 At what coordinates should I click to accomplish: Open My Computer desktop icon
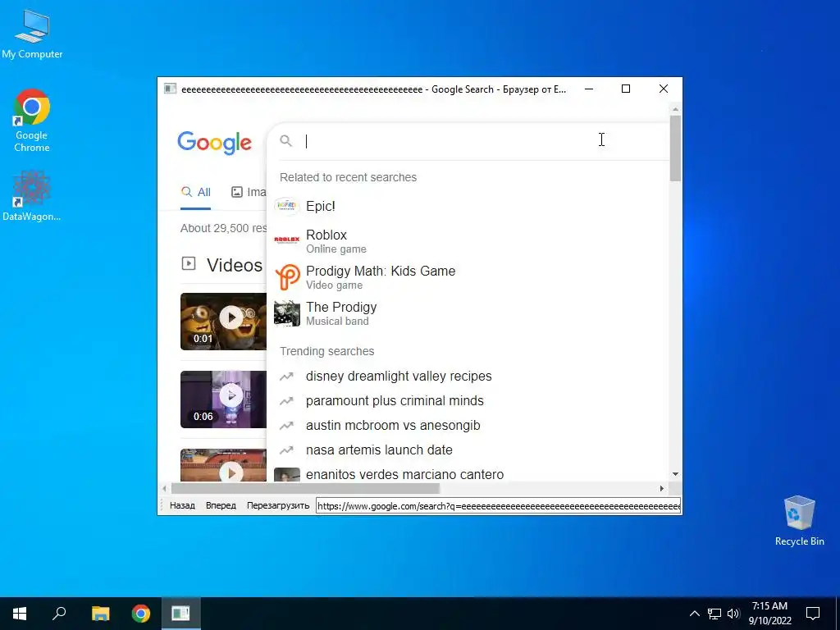[32, 33]
